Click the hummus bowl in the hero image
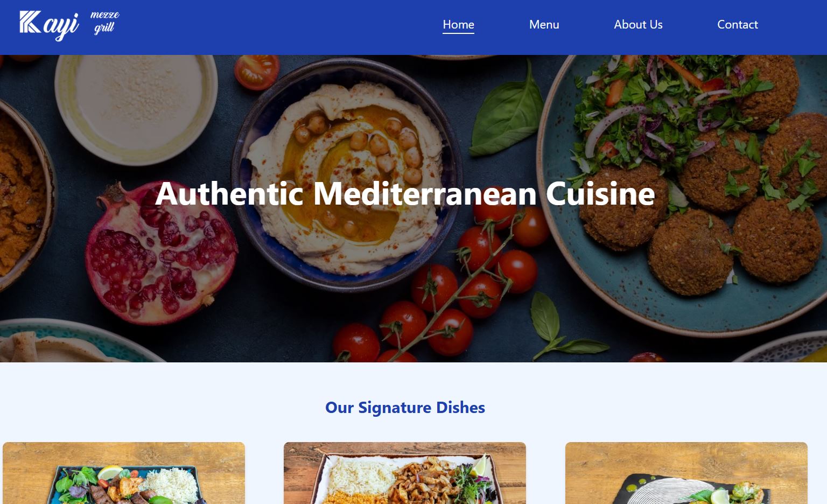Viewport: 827px width, 504px height. pyautogui.click(x=345, y=172)
